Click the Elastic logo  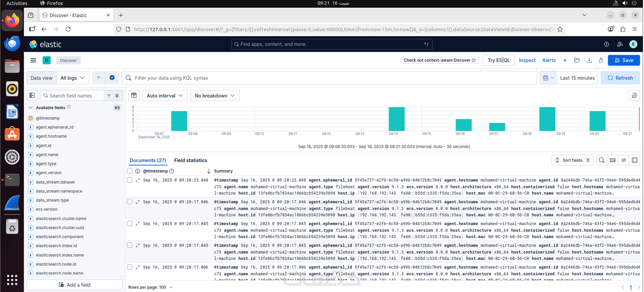45,44
